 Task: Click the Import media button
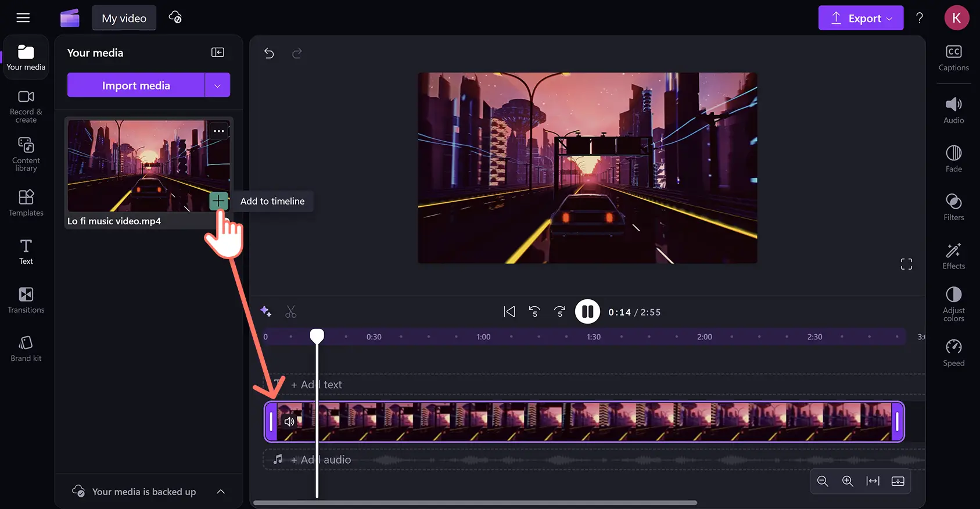click(x=136, y=85)
